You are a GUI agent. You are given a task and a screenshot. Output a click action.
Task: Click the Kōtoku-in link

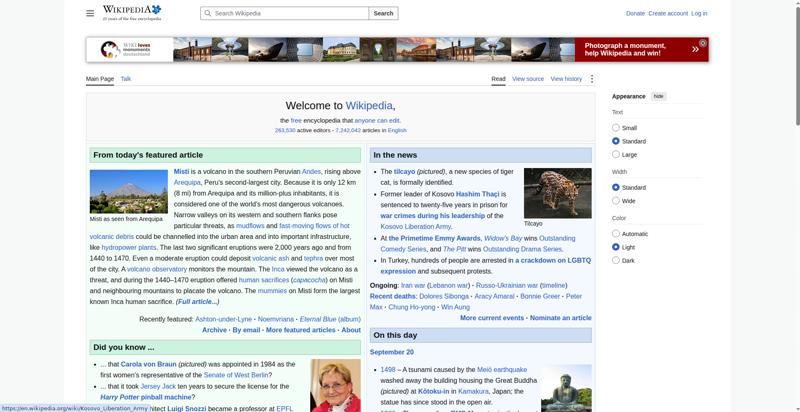tap(434, 392)
